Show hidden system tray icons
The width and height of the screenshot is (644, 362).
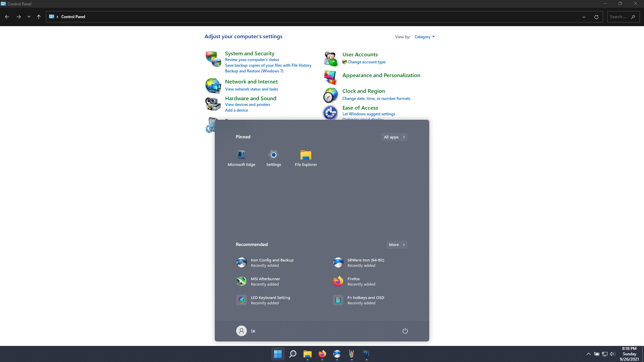click(589, 354)
